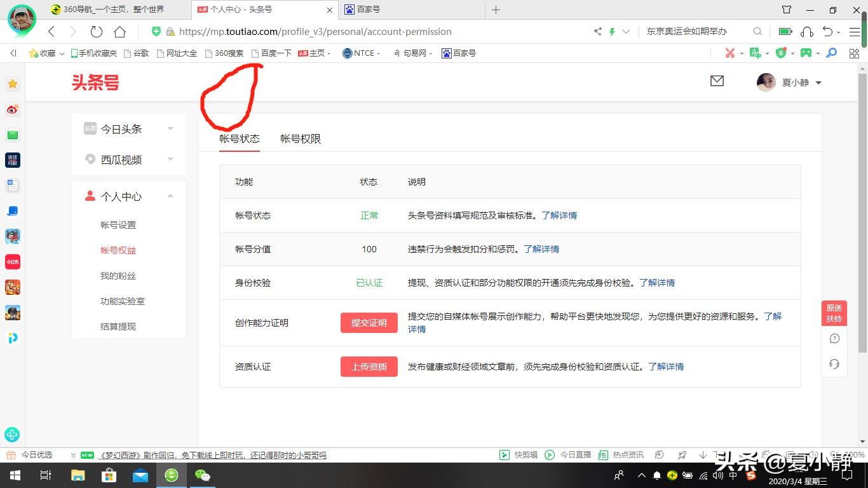Open Microsoft Store from the taskbar
868x488 pixels.
(109, 475)
